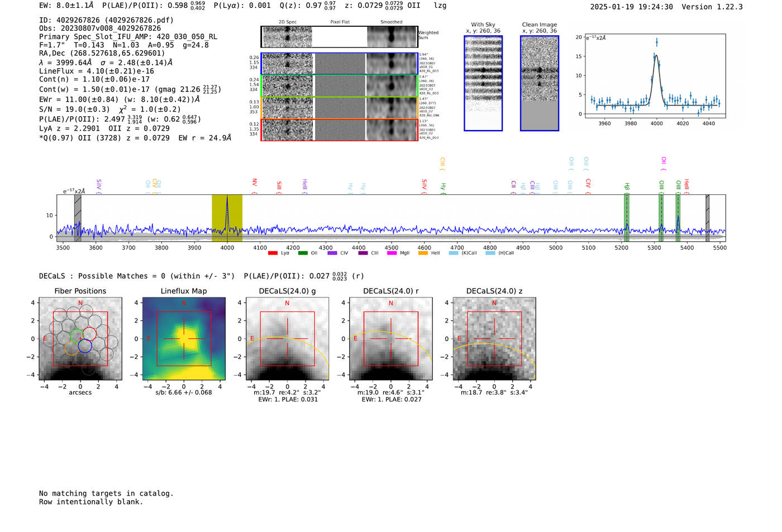Select the orange HeII legend swatch
Viewport: 782px width, 532px height.
click(423, 253)
